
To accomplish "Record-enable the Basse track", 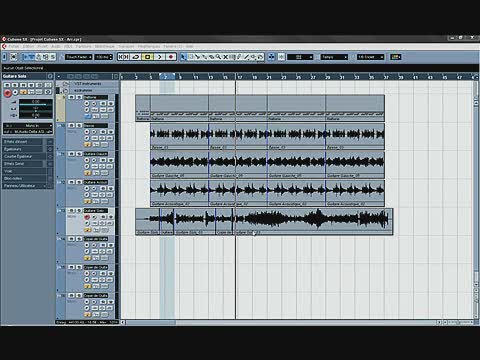I will pyautogui.click(x=87, y=132).
